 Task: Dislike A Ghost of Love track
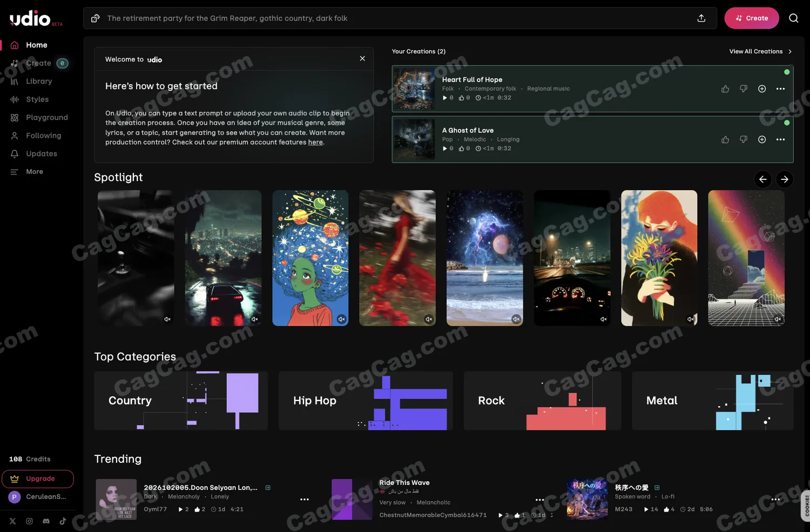click(744, 139)
